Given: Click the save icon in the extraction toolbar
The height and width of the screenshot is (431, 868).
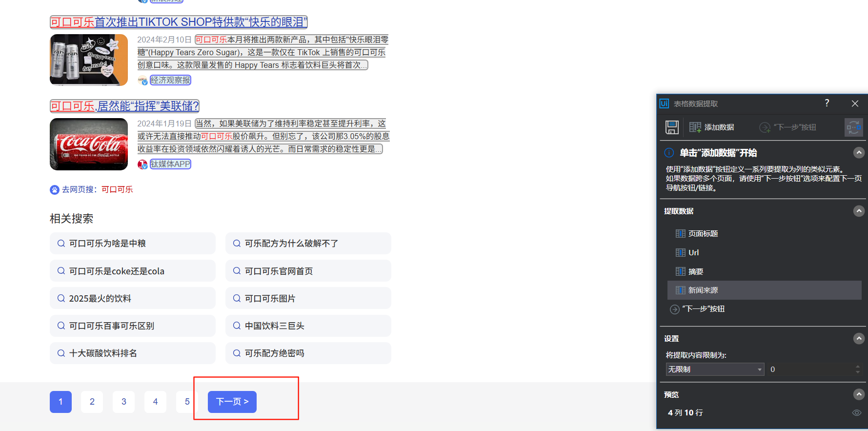Looking at the screenshot, I should tap(672, 127).
